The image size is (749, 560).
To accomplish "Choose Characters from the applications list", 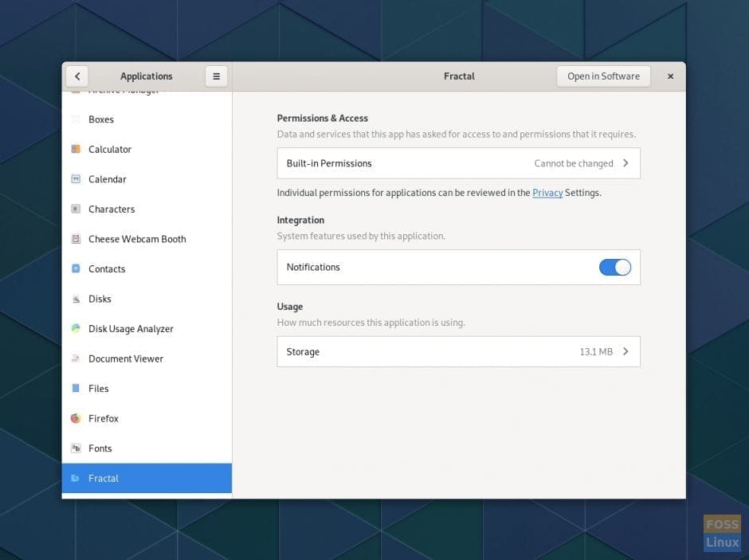I will (112, 210).
